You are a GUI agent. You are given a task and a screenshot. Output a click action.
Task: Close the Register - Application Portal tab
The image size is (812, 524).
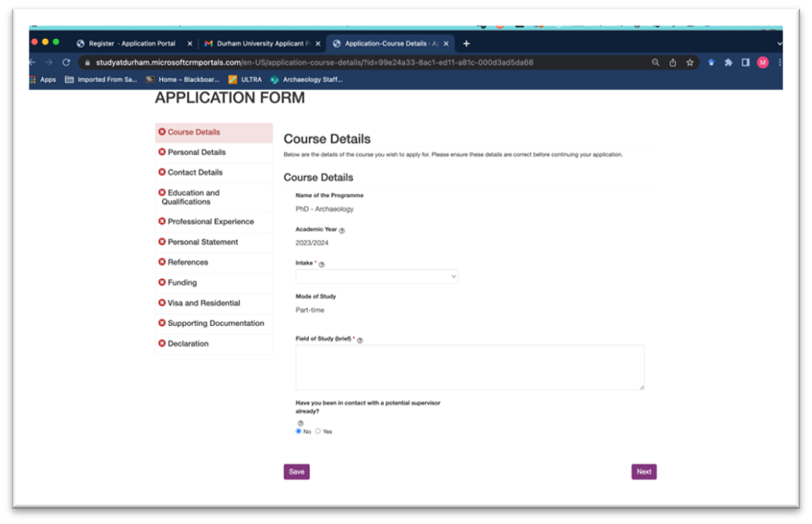point(190,44)
